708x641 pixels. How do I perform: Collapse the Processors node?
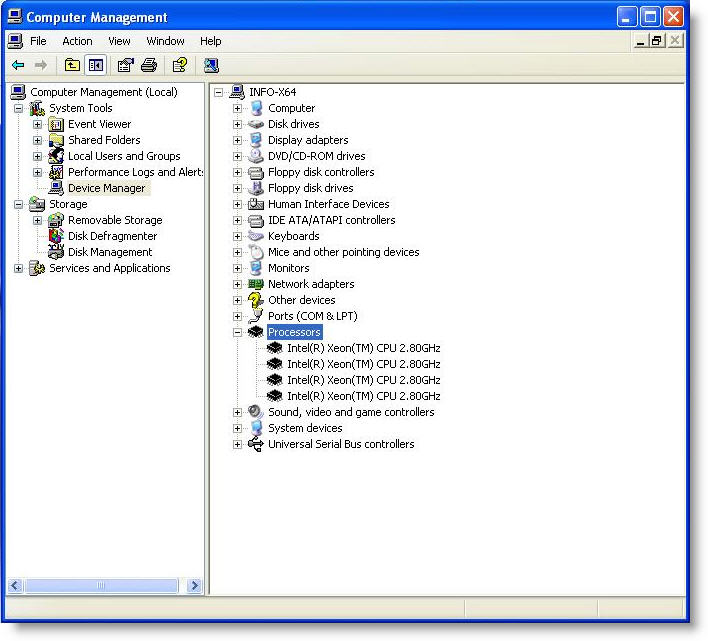point(238,332)
